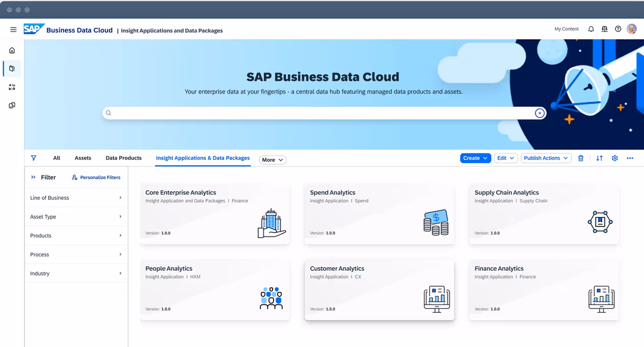Screen dimensions: 644x347
Task: Open People Analytics card title
Action: (x=169, y=269)
